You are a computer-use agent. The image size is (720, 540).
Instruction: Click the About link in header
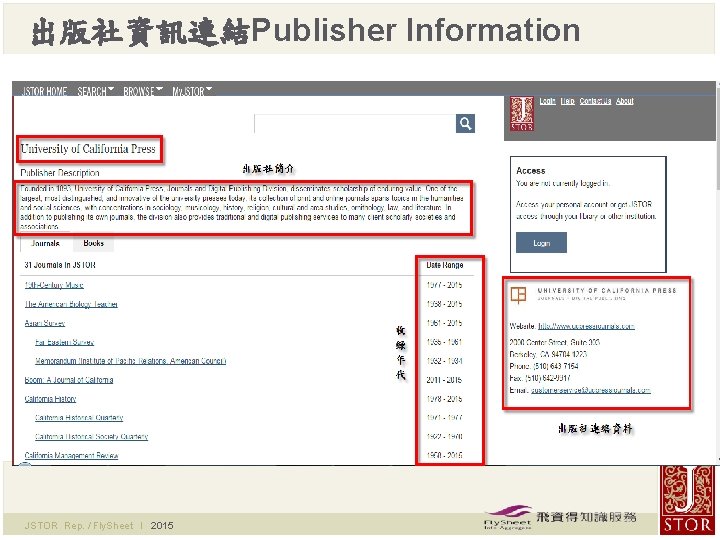[x=624, y=101]
